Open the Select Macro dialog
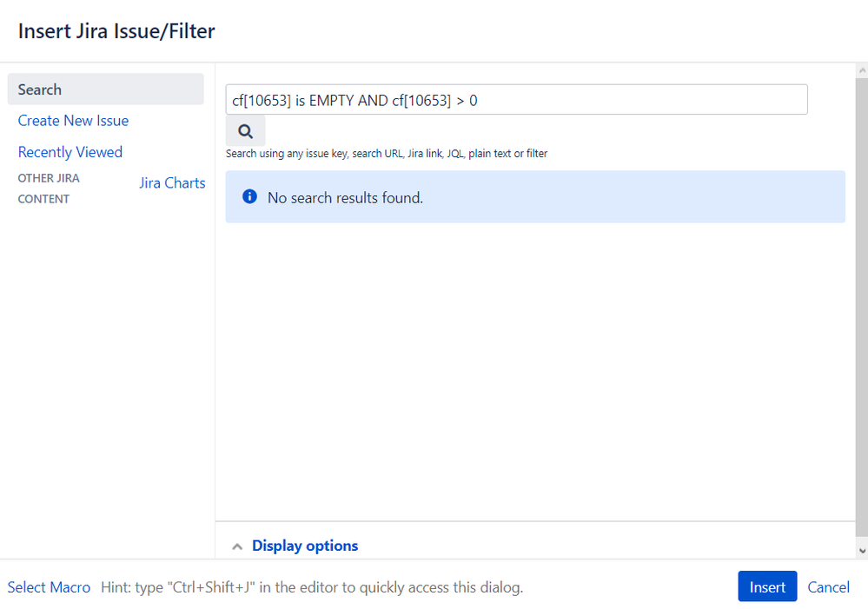Viewport: 868px width, 609px height. point(49,586)
